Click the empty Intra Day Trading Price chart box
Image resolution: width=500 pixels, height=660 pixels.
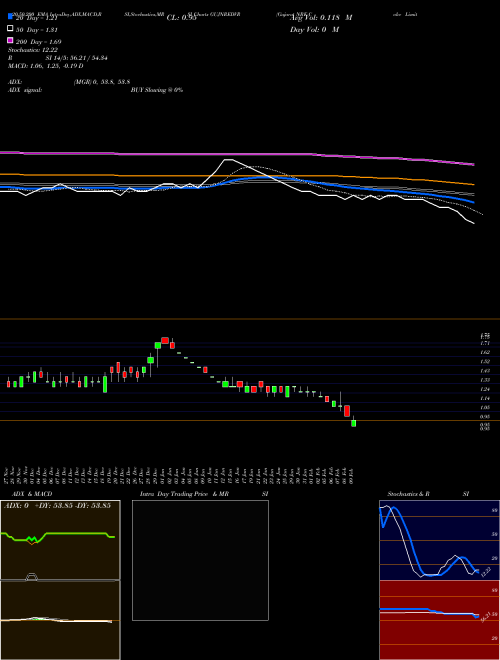tap(200, 560)
